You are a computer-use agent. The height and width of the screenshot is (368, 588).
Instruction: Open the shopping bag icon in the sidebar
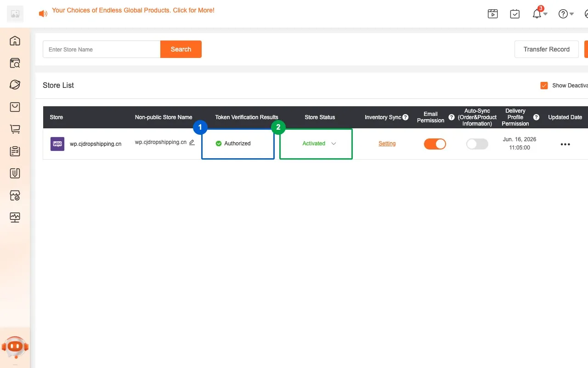coord(15,107)
